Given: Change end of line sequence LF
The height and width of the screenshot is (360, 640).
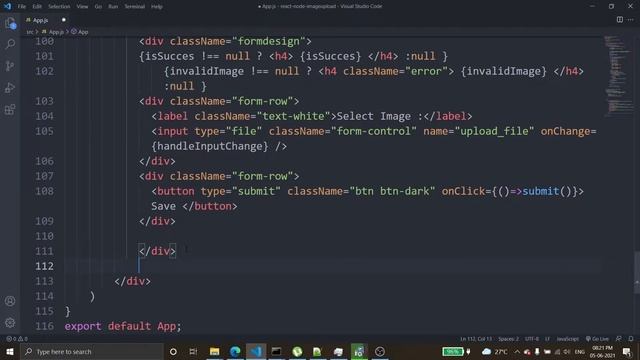Looking at the screenshot, I should click(547, 339).
